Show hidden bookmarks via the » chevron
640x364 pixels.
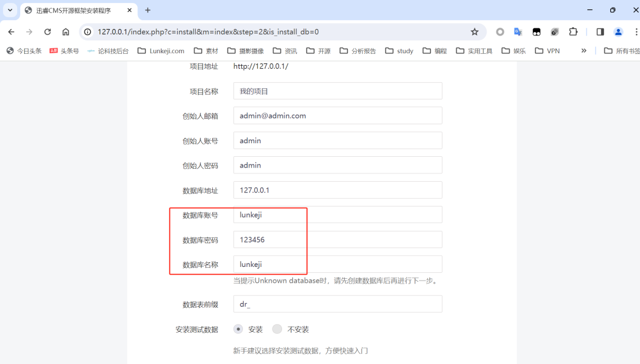(584, 51)
